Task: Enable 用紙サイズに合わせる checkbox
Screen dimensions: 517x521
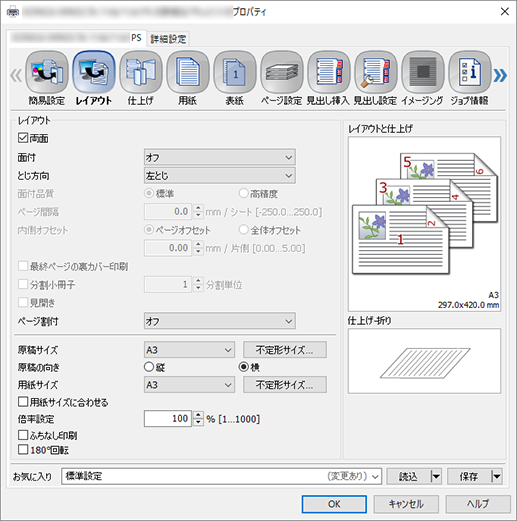Action: pyautogui.click(x=23, y=402)
